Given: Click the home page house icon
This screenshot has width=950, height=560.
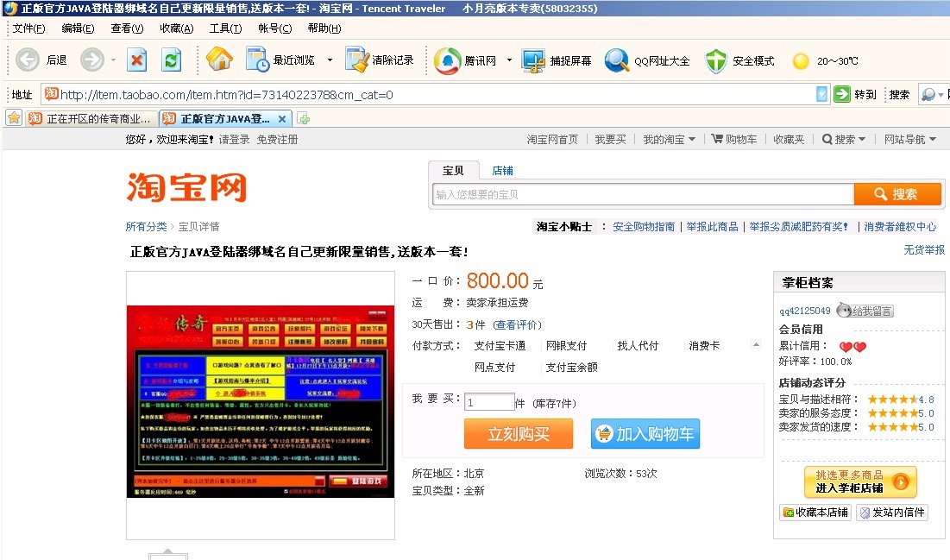Looking at the screenshot, I should coord(219,60).
